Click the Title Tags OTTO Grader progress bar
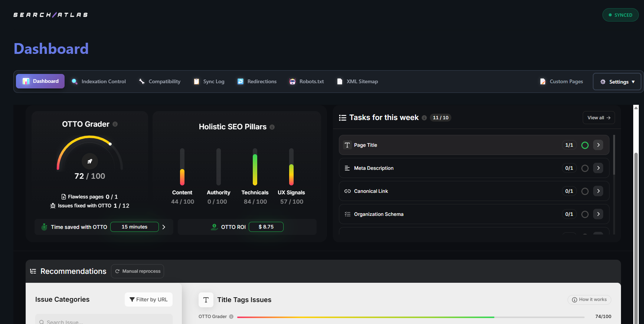The height and width of the screenshot is (324, 644). [411, 317]
